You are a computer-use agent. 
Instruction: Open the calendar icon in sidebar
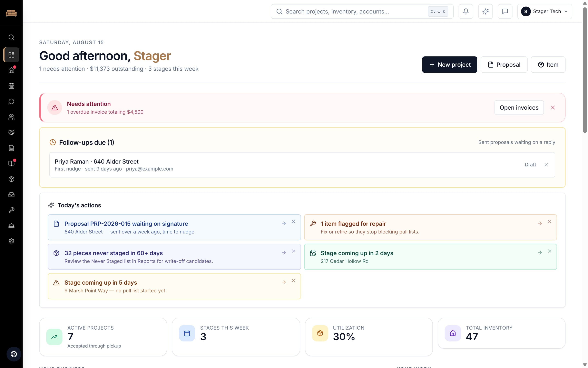tap(11, 86)
